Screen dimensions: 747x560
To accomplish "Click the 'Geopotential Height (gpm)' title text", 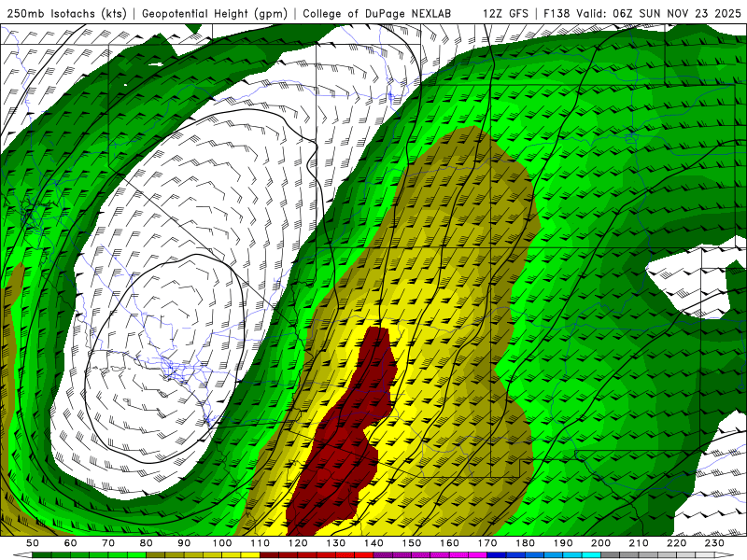I will (215, 13).
